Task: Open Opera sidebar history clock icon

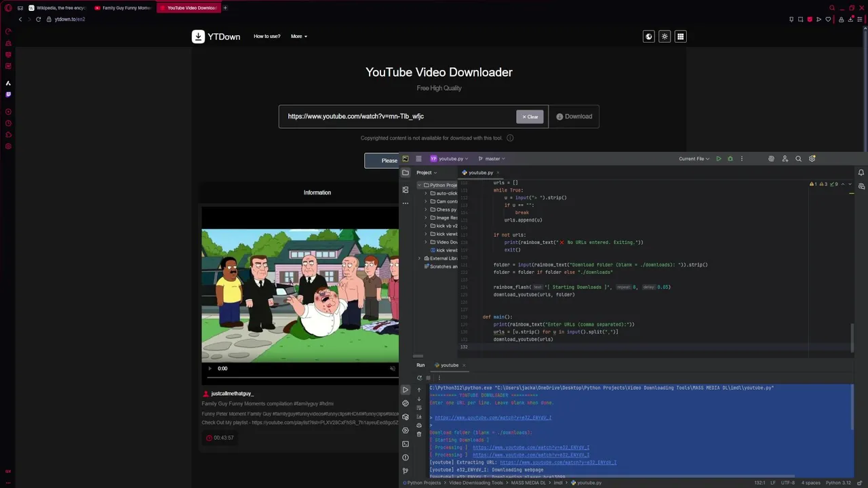Action: tap(8, 123)
